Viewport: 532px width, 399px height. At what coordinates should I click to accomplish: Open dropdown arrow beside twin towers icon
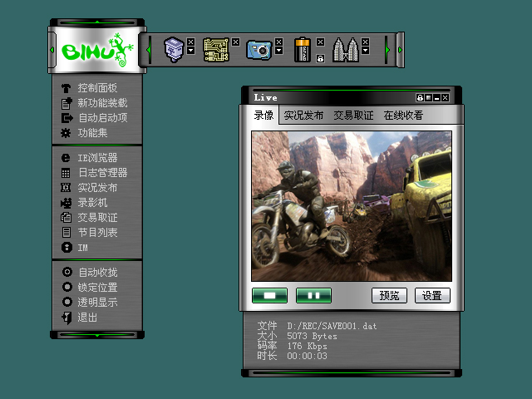coord(366,51)
